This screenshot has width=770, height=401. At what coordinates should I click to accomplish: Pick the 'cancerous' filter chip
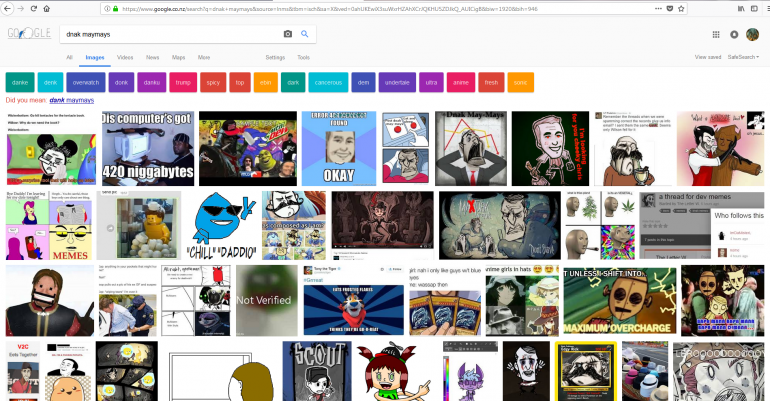click(328, 82)
